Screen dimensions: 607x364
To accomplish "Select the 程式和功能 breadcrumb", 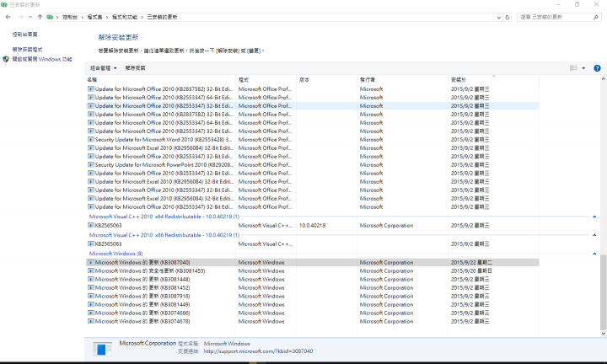I will (125, 17).
